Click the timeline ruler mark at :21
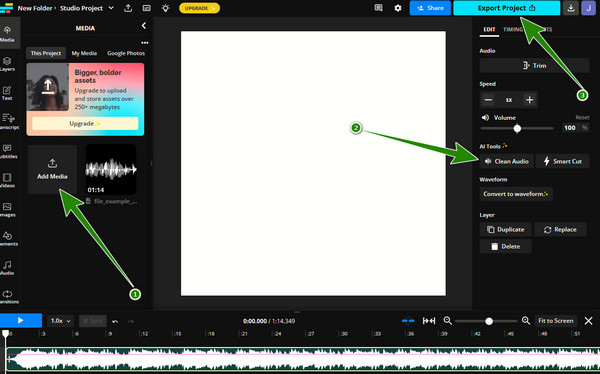Viewport: 600px width, 374px height. [245, 334]
